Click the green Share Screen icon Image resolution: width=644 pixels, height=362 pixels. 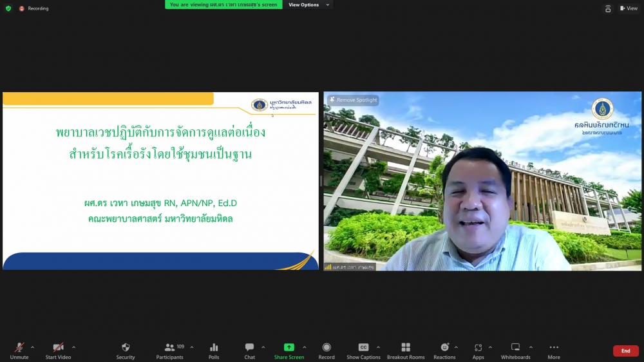pos(289,348)
